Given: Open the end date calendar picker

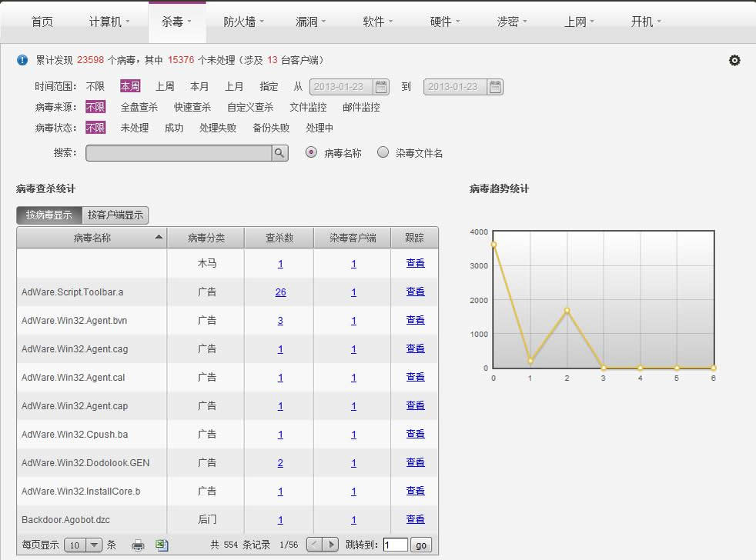Looking at the screenshot, I should [495, 87].
